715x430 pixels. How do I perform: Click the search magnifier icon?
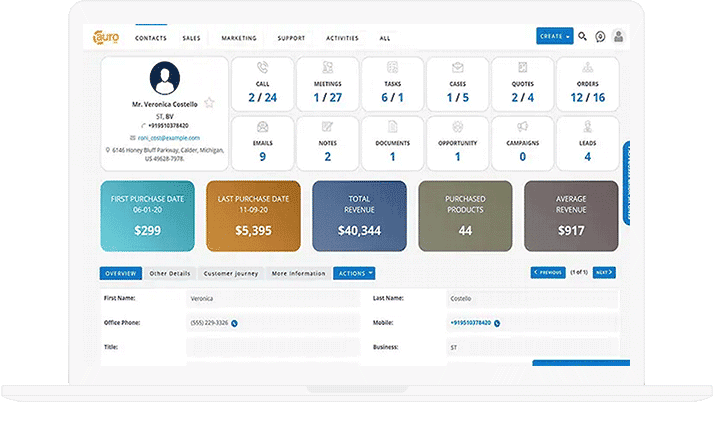point(583,37)
